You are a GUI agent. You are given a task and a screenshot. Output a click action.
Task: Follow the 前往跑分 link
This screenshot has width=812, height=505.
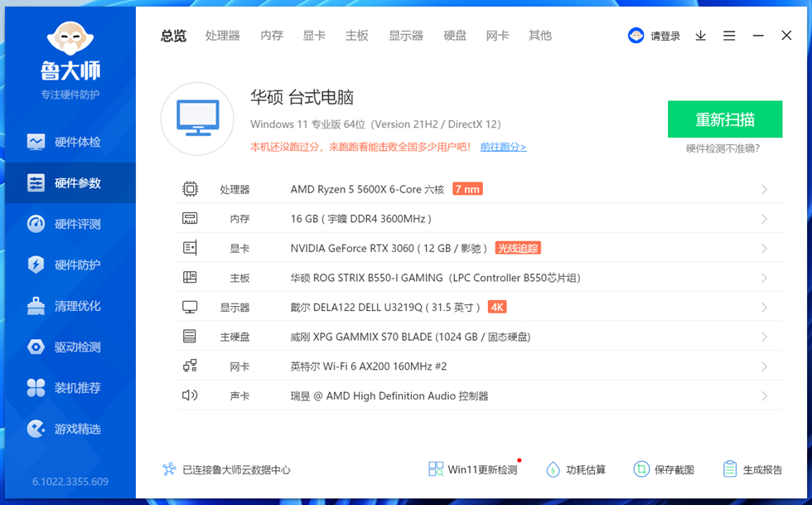pyautogui.click(x=503, y=147)
